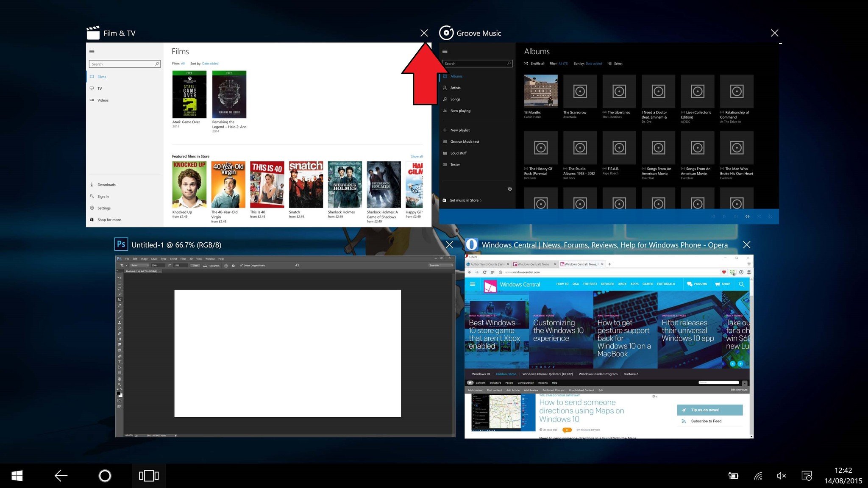
Task: Select the Lasso tool in Photoshop
Action: (119, 288)
